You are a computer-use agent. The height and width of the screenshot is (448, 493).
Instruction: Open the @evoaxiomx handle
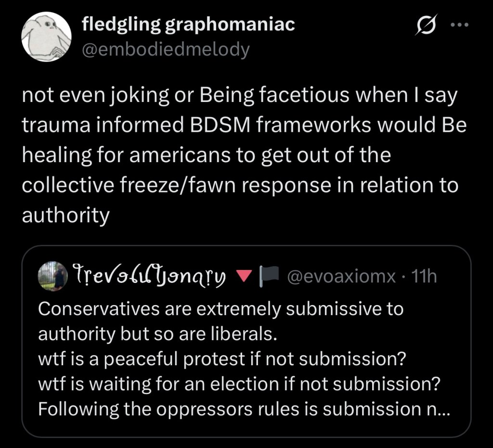[341, 276]
